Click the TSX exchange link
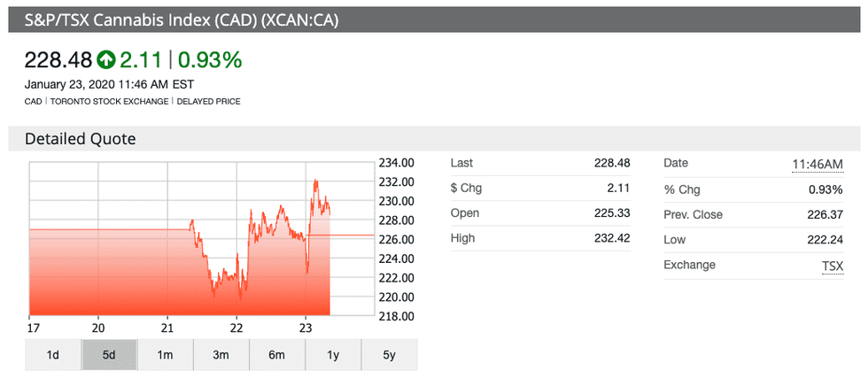Screen dimensions: 868x378 pos(832,266)
